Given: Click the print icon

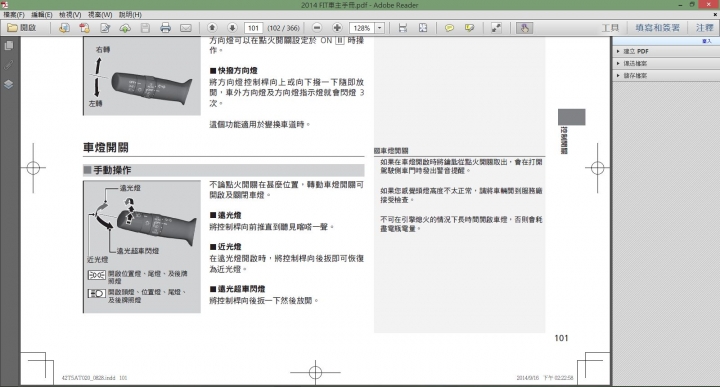Looking at the screenshot, I should tap(165, 28).
